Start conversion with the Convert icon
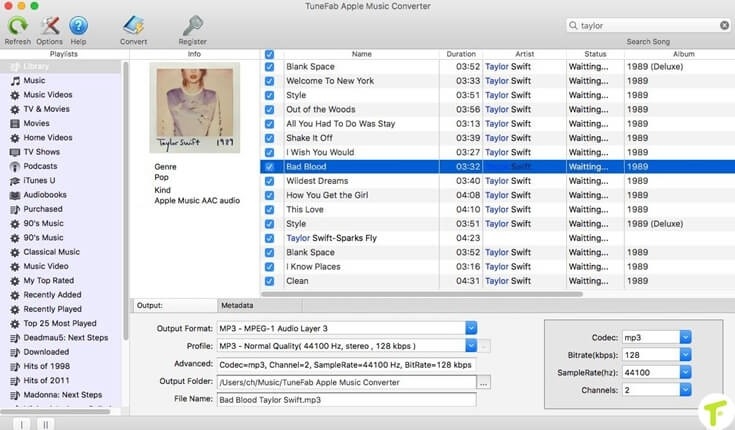 (x=133, y=26)
